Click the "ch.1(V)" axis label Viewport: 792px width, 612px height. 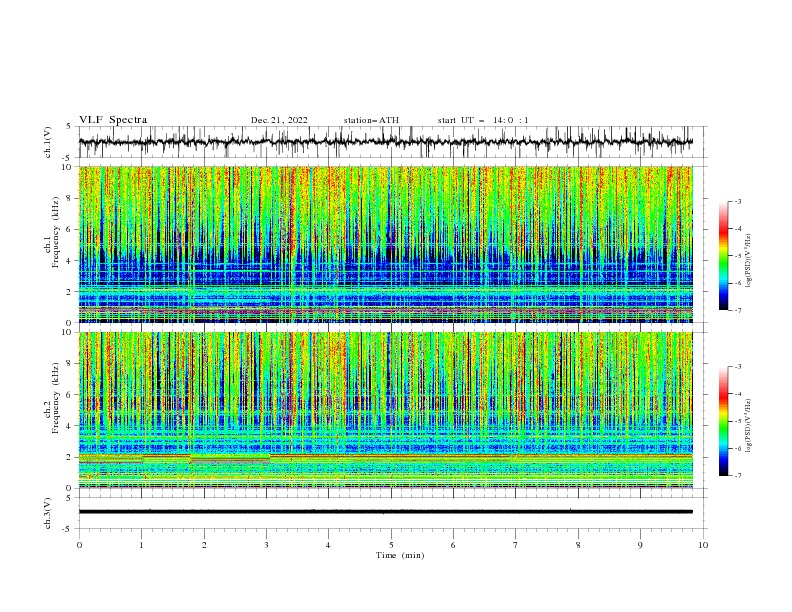(x=48, y=142)
